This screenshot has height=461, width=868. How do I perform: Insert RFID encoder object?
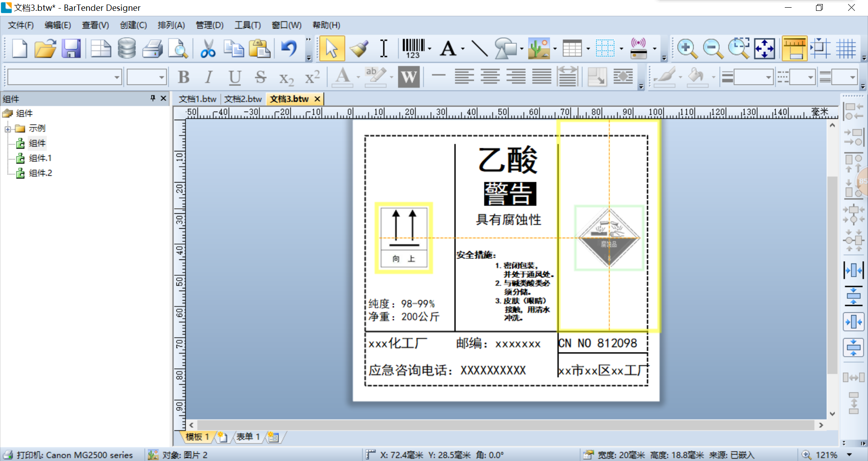click(x=638, y=48)
